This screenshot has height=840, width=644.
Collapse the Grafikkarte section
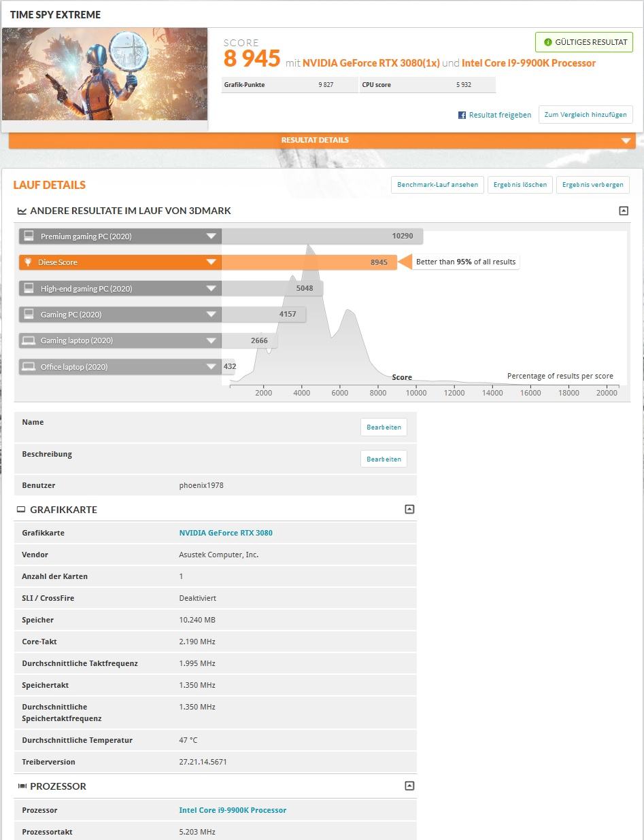[409, 509]
